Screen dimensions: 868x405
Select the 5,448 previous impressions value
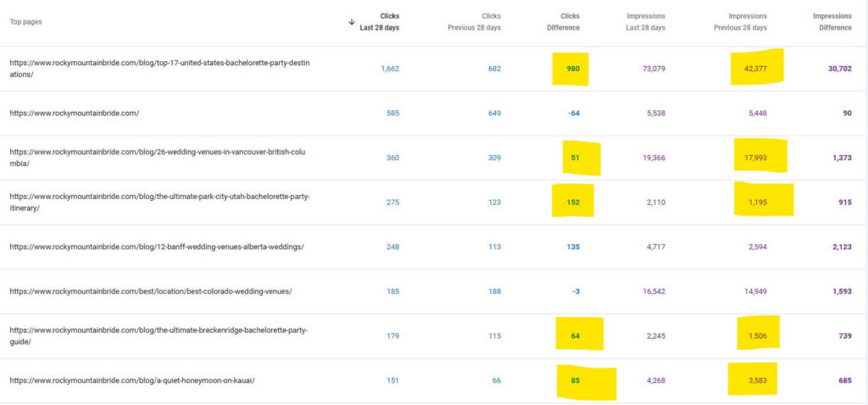[758, 114]
